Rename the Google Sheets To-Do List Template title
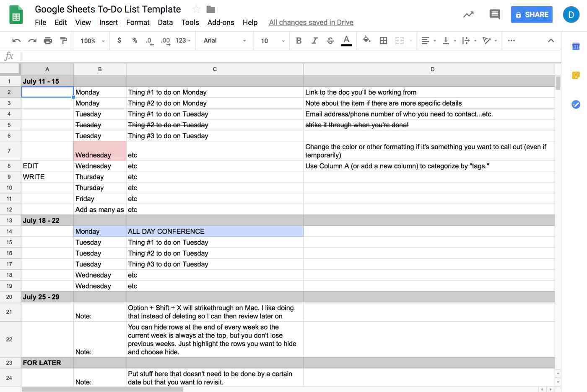The image size is (587, 392). (108, 9)
